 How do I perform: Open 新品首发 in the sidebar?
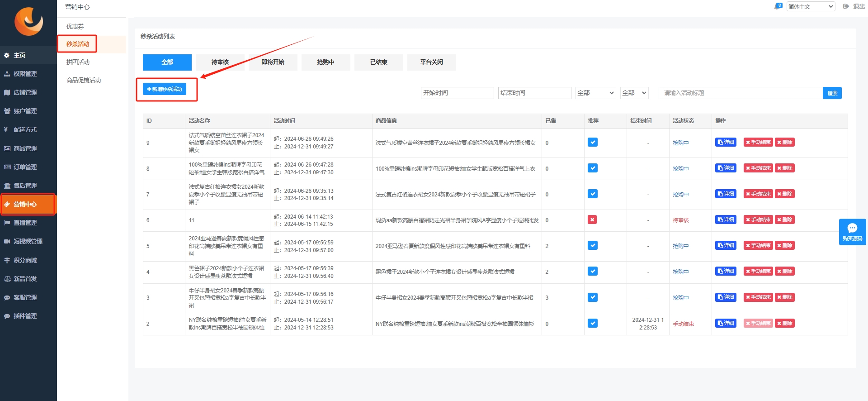tap(28, 279)
